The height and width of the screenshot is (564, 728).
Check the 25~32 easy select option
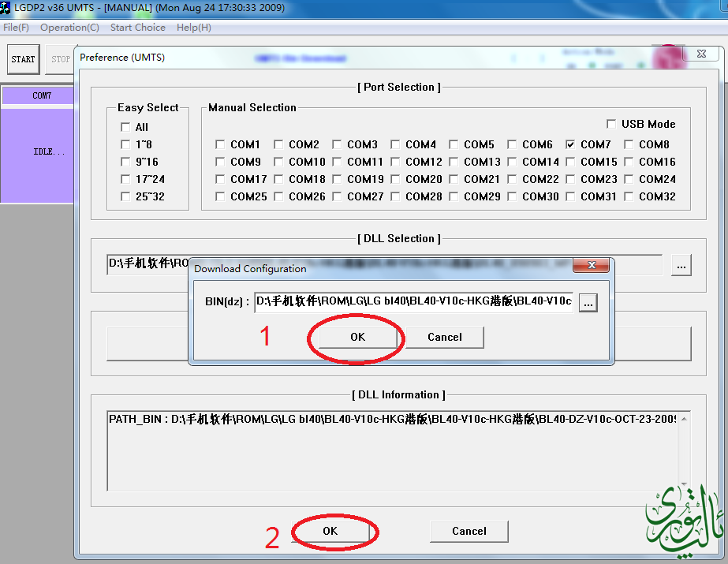[x=125, y=196]
